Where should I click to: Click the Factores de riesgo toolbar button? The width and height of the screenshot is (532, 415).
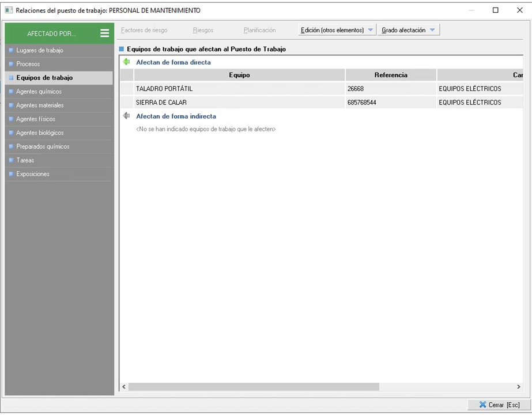(144, 30)
